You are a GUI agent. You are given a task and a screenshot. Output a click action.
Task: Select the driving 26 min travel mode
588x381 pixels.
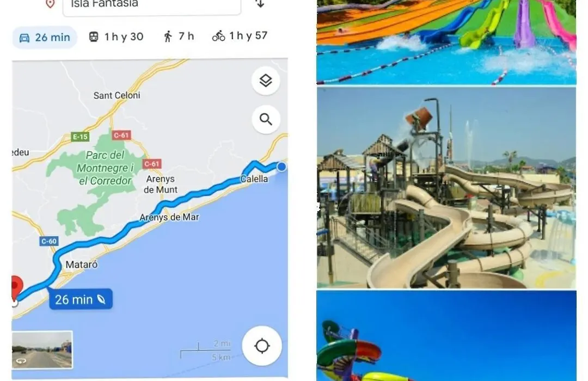45,37
